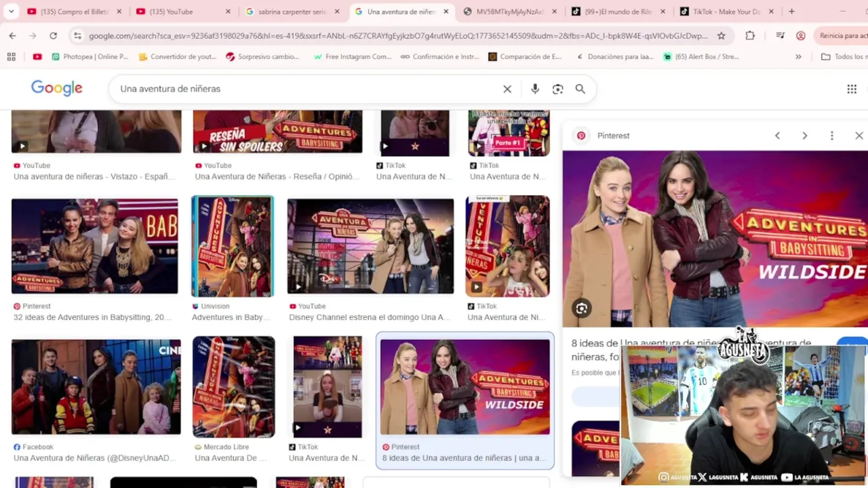Open the YouTube bookmark icon
The image size is (868, 488).
(37, 57)
